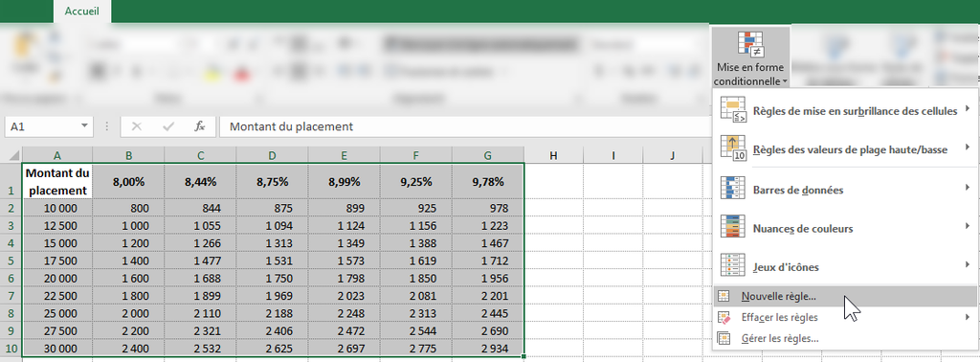Click the formula bar confirm checkmark icon

tap(167, 126)
